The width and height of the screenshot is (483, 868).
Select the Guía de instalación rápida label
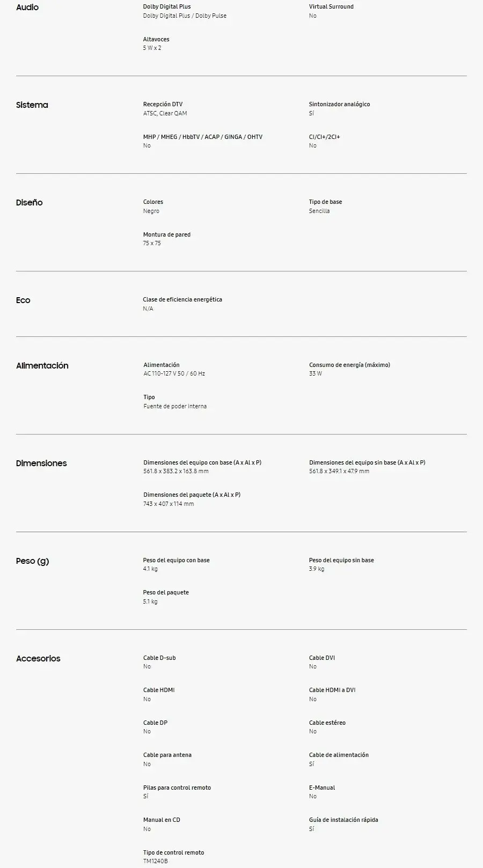[343, 820]
